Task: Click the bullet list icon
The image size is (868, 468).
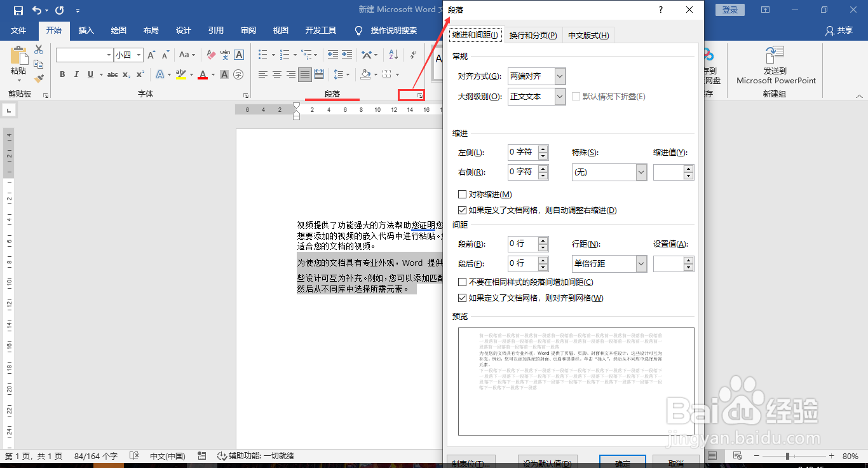Action: coord(262,54)
